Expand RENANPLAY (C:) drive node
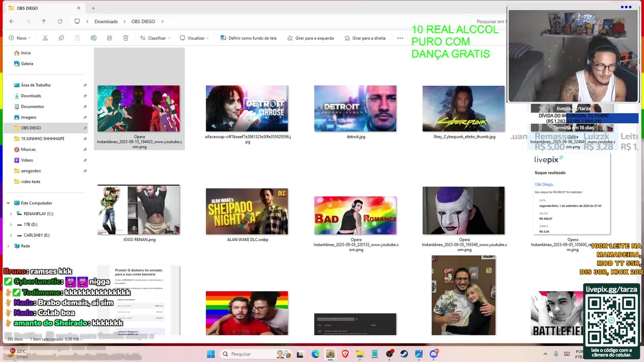644x362 pixels. [x=11, y=214]
